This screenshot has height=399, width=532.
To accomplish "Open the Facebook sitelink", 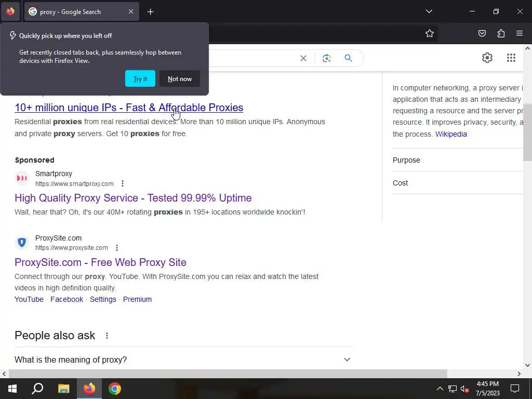I will click(x=67, y=299).
